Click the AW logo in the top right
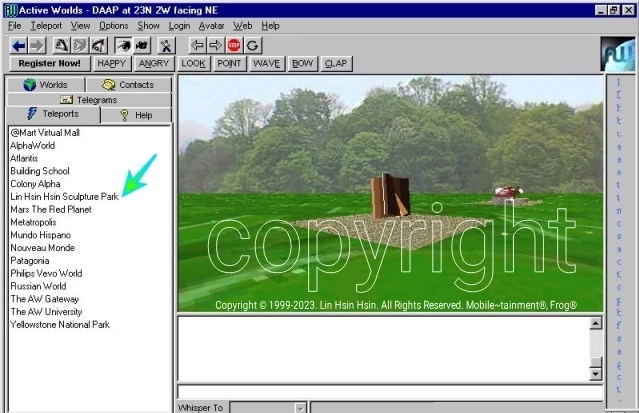639x413 pixels. point(618,54)
